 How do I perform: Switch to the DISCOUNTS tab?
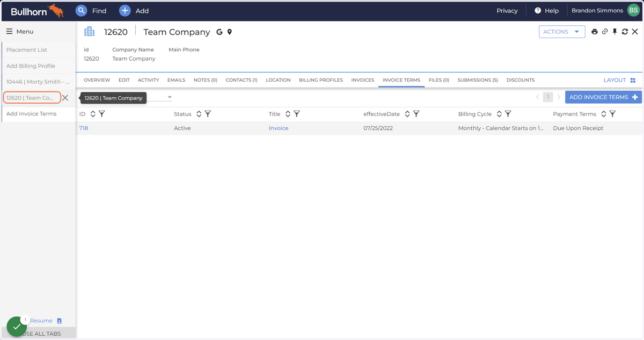(x=521, y=80)
